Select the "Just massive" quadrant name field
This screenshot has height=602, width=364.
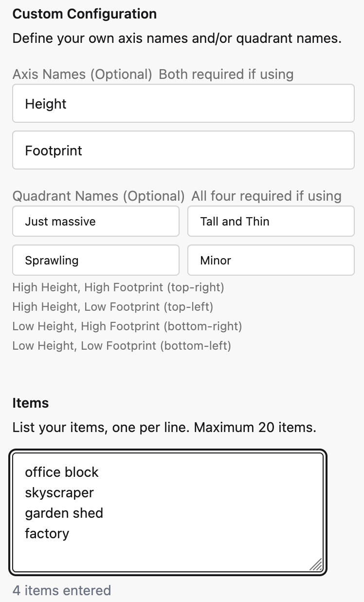coord(96,222)
